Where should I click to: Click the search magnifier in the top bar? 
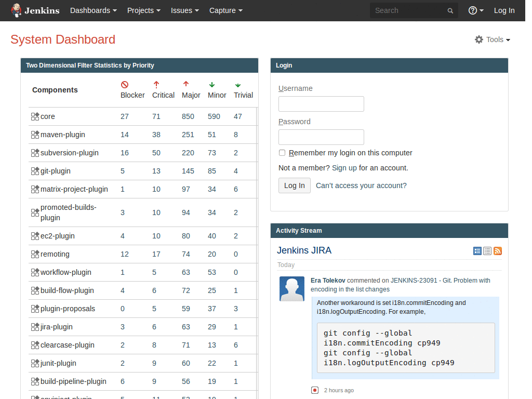[x=450, y=10]
